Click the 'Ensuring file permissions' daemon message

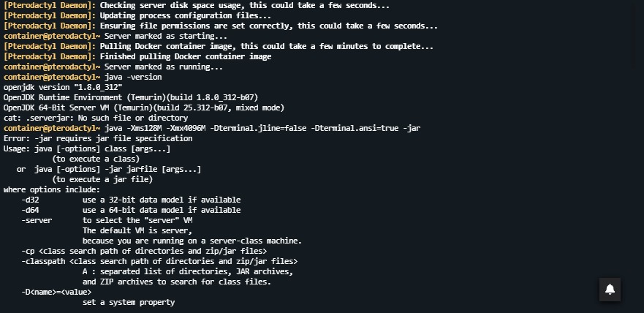220,26
